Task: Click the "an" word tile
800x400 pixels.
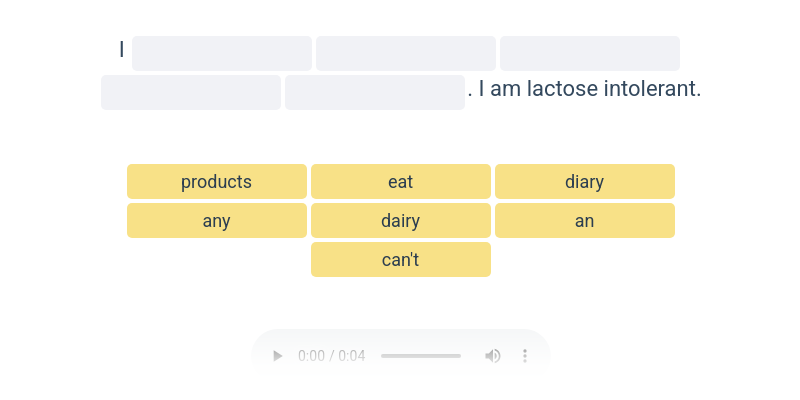Action: click(x=585, y=221)
